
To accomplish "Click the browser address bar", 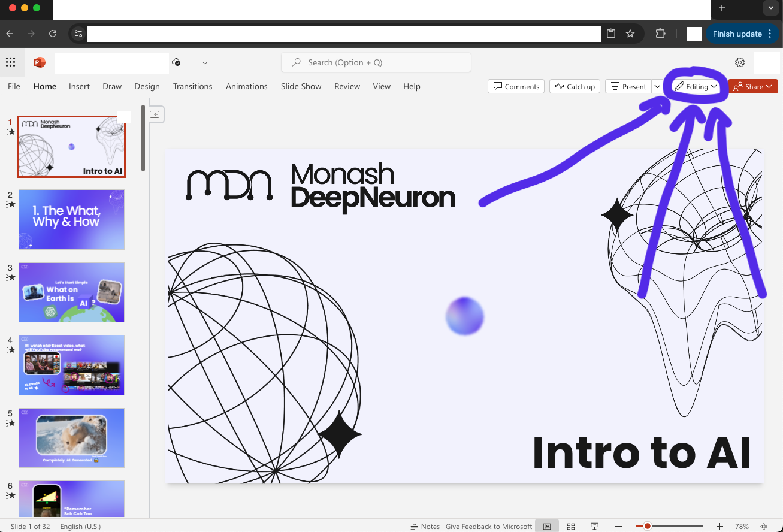I will [x=344, y=34].
